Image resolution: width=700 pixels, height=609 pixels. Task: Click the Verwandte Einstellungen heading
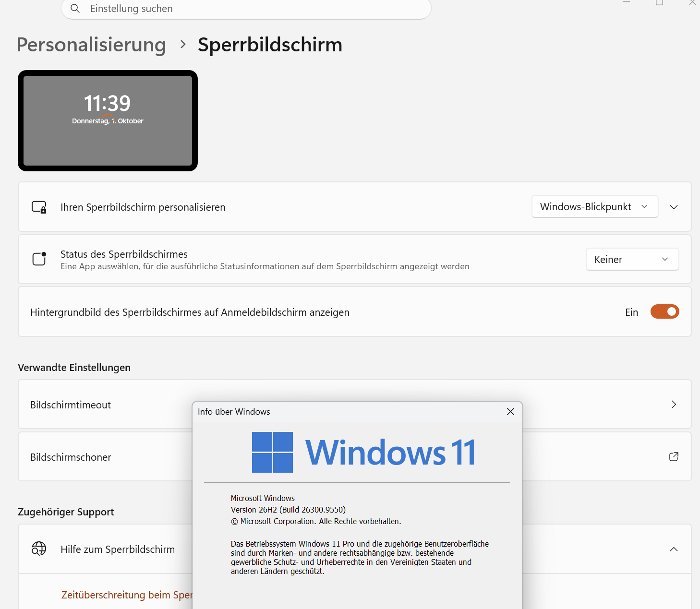click(74, 368)
